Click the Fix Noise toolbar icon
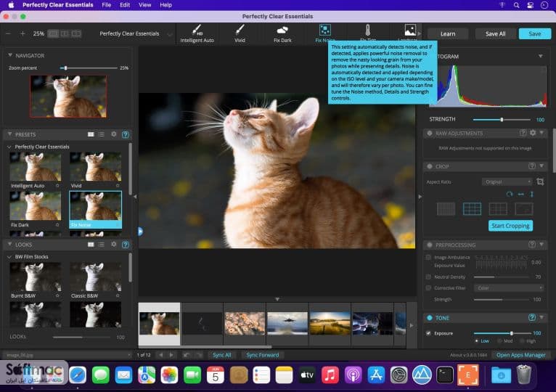556x392 pixels. (324, 30)
